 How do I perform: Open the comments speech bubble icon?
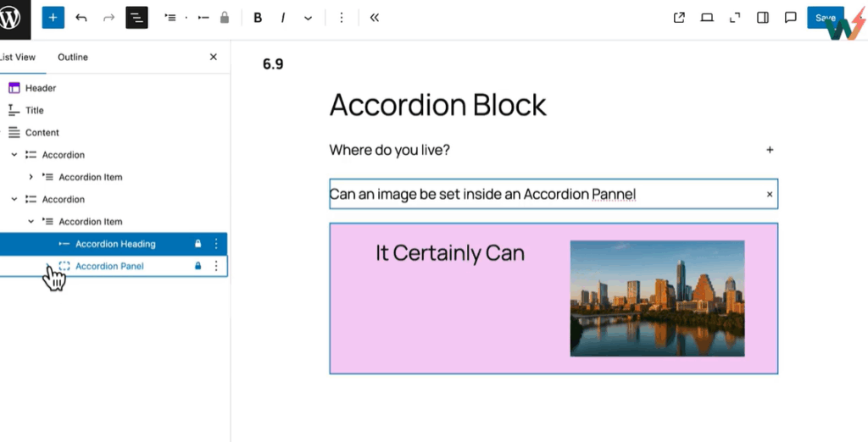coord(791,18)
